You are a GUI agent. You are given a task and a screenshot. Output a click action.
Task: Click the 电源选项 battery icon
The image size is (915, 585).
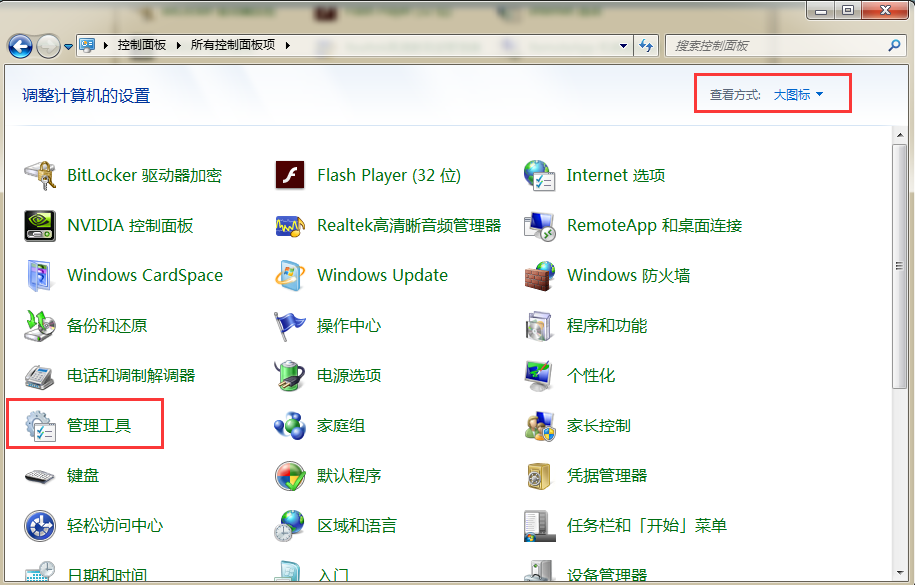(x=289, y=375)
